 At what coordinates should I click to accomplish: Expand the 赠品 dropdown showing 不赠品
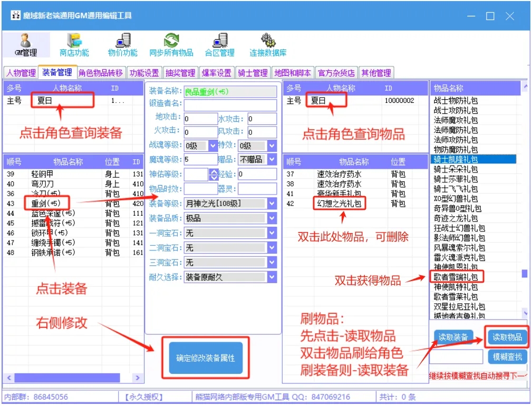pyautogui.click(x=272, y=159)
